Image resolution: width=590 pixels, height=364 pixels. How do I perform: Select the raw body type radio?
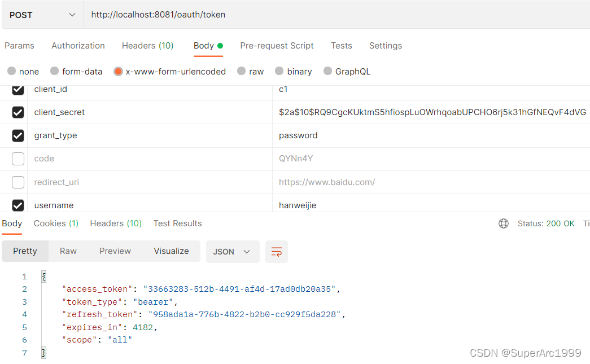point(241,71)
